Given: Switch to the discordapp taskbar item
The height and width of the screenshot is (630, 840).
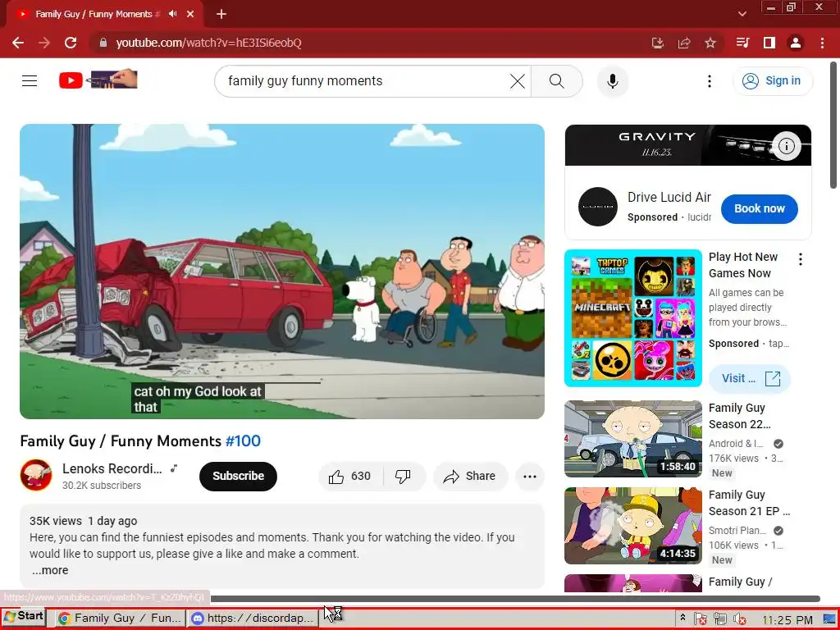Looking at the screenshot, I should (253, 618).
